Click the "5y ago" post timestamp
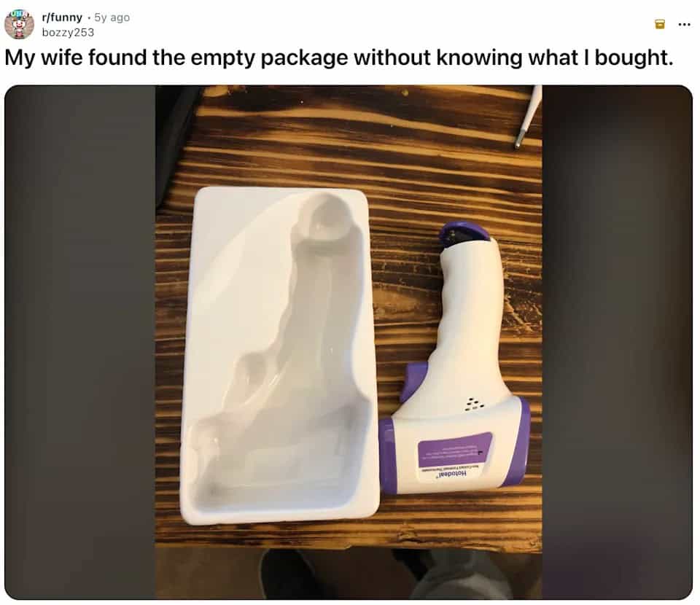The width and height of the screenshot is (700, 605). 112,17
